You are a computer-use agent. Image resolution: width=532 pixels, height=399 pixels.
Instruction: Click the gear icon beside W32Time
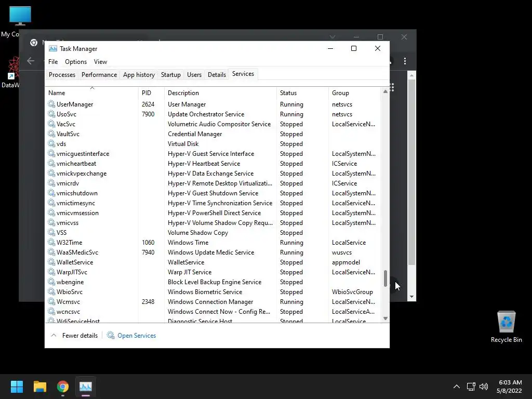pyautogui.click(x=51, y=242)
